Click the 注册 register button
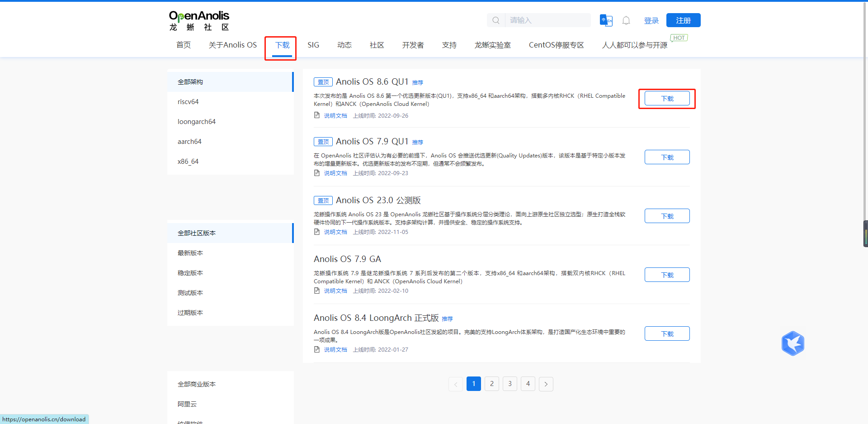The image size is (868, 424). tap(683, 20)
